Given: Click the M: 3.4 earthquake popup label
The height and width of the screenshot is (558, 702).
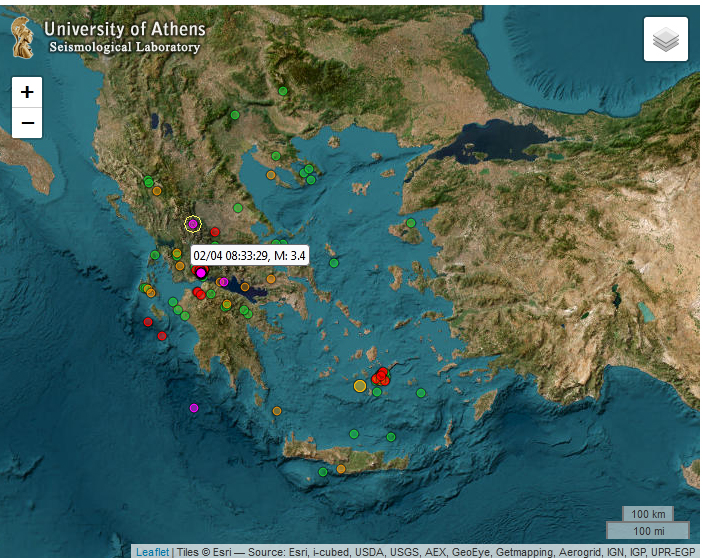Looking at the screenshot, I should (x=248, y=255).
